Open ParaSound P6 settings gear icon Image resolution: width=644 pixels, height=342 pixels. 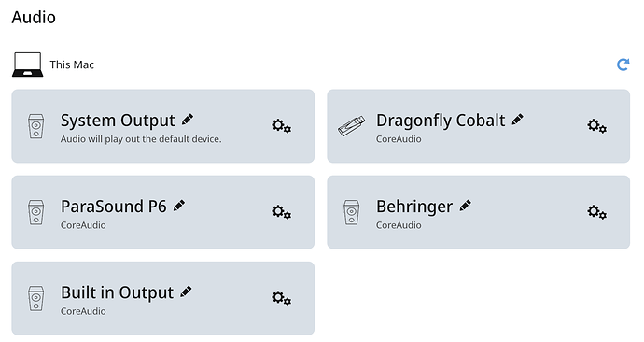coord(281,212)
